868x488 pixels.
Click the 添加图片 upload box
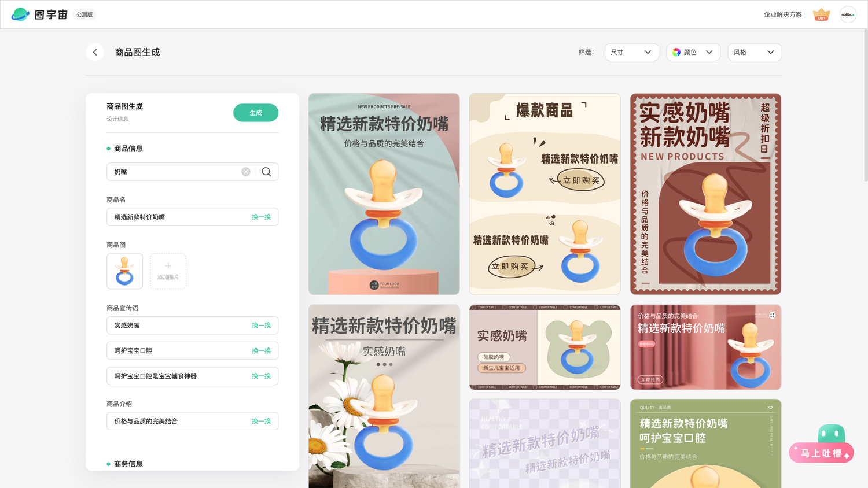coord(168,271)
